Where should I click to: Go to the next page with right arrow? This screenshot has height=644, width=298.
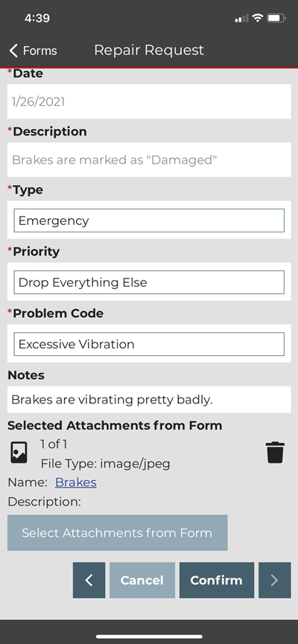[x=275, y=580]
